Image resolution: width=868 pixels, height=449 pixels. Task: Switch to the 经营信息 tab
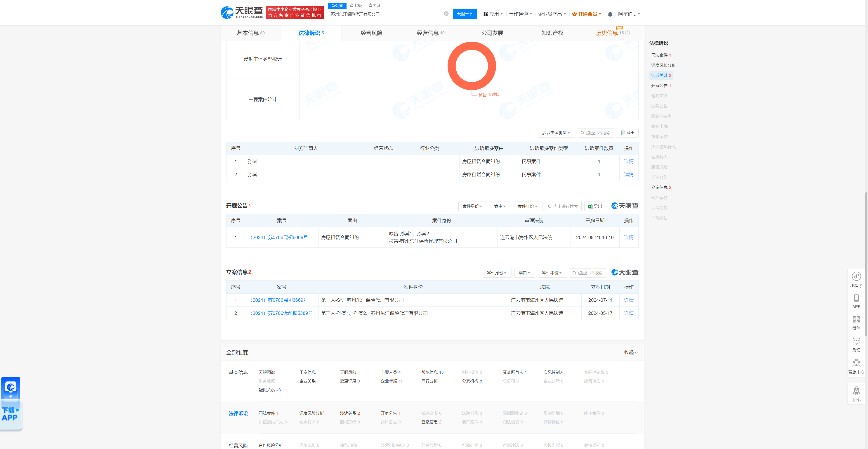432,33
